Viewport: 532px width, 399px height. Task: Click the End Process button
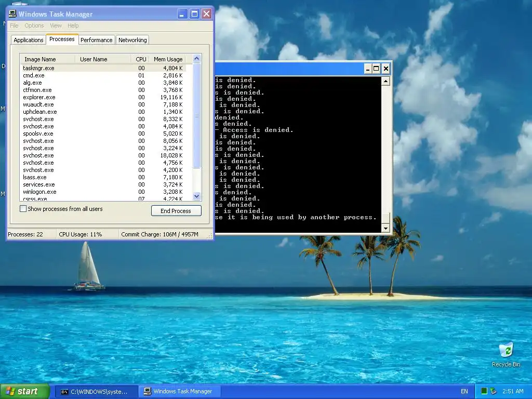pos(176,211)
